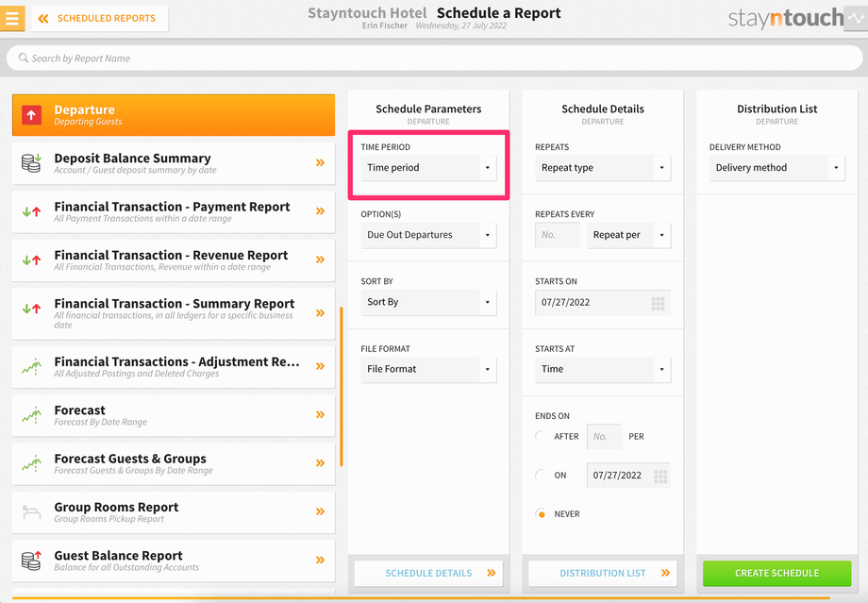Open the Ends On date calendar picker
The image size is (868, 603).
660,476
